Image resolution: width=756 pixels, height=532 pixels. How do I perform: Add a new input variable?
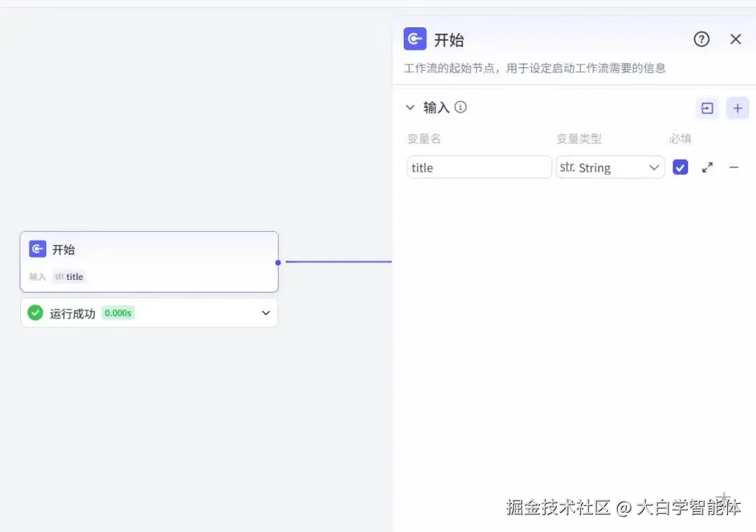[x=737, y=108]
